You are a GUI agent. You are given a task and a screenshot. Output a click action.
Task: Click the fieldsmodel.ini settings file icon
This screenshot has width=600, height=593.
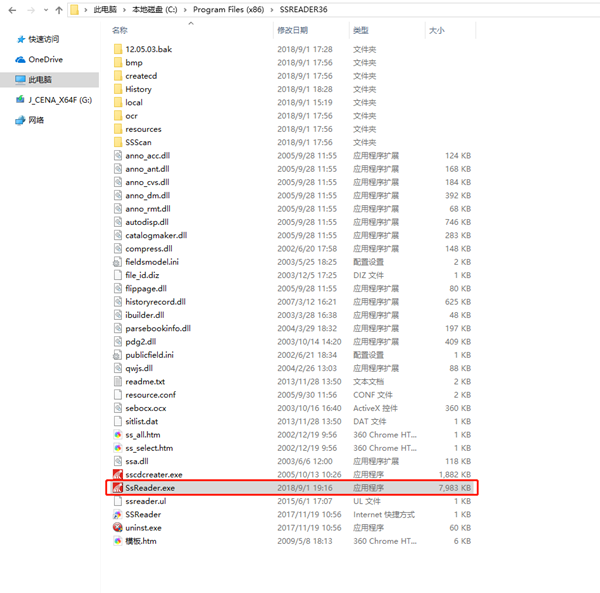tap(117, 262)
